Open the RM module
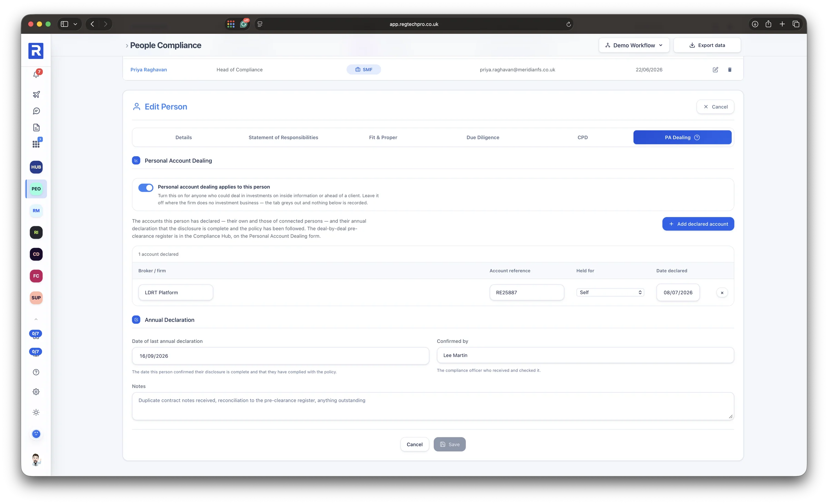 point(36,210)
